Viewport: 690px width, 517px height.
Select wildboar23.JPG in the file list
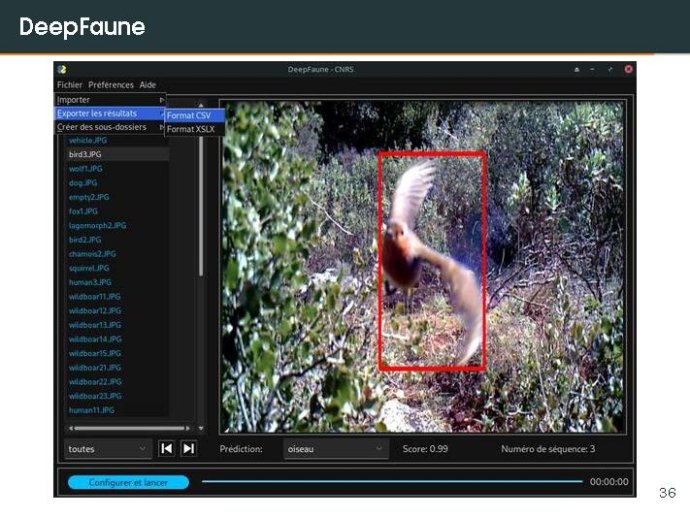95,396
